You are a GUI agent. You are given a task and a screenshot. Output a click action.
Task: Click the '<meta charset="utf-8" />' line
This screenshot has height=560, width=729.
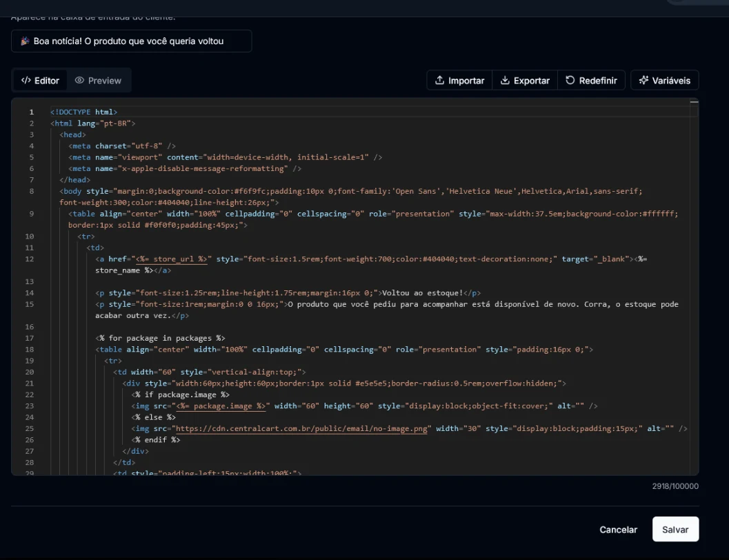(x=122, y=146)
